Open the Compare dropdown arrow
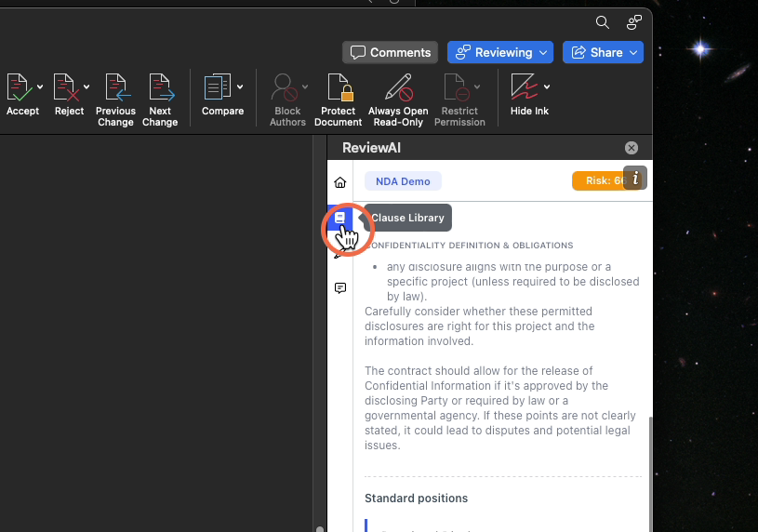The height and width of the screenshot is (532, 758). 240,87
